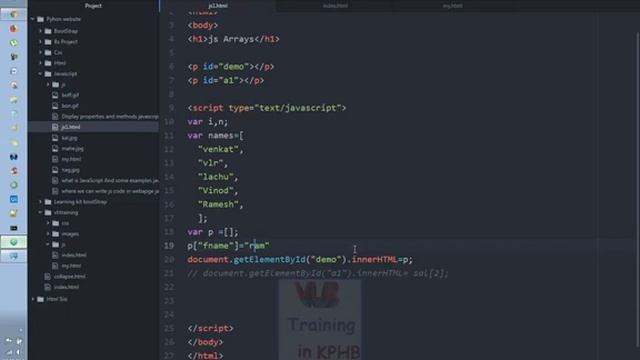Screen dimensions: 640x360
Task: Click the BootStrap folder icon
Action: 48,31
